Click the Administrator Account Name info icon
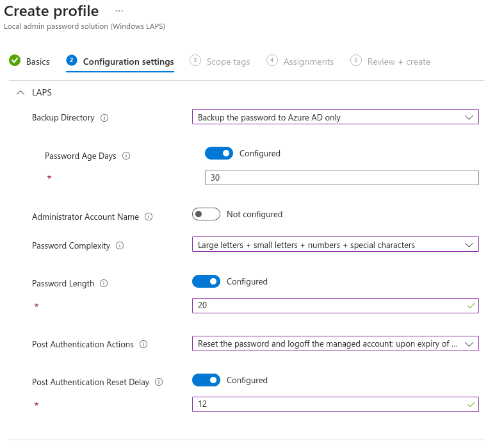This screenshot has height=446, width=504. (149, 217)
